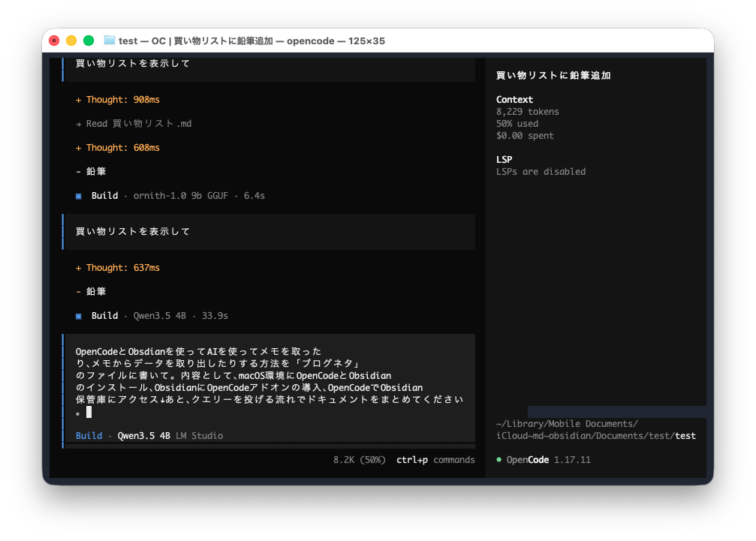Click the ornith-1.0 9b GGUF model name

coord(181,196)
